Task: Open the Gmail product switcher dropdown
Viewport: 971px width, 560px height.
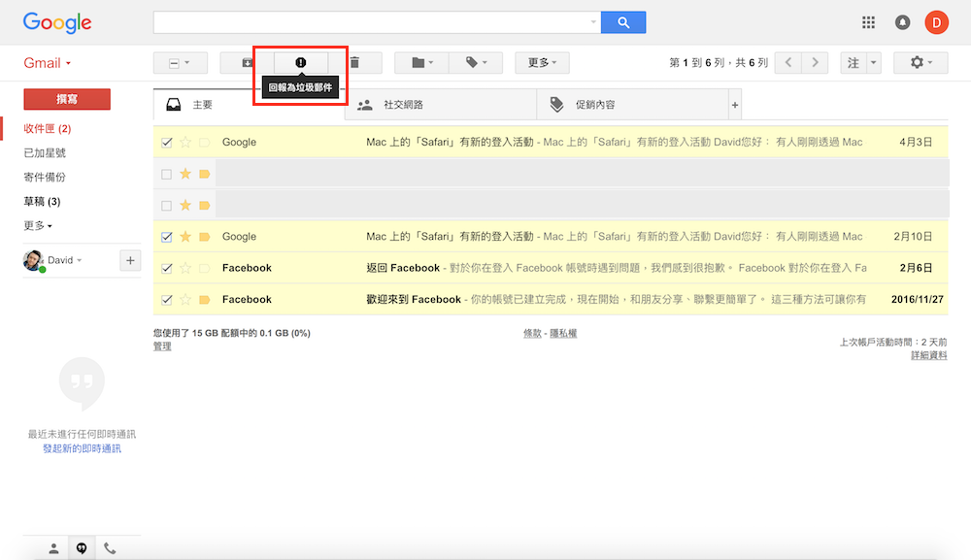Action: [47, 63]
